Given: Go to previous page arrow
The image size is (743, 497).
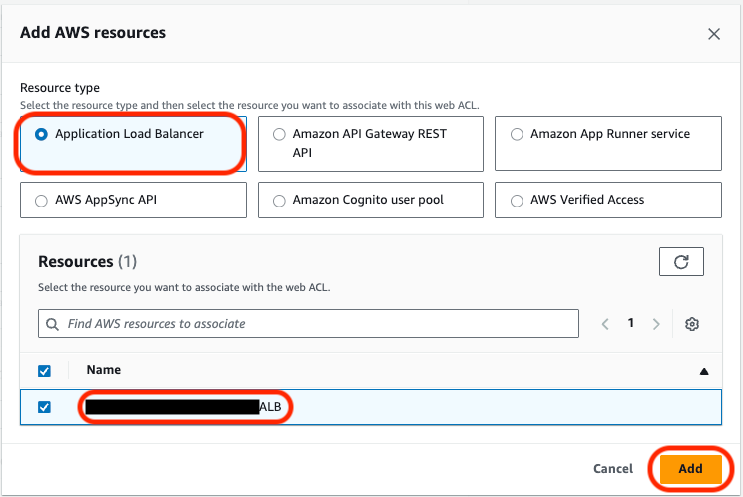Looking at the screenshot, I should (605, 324).
